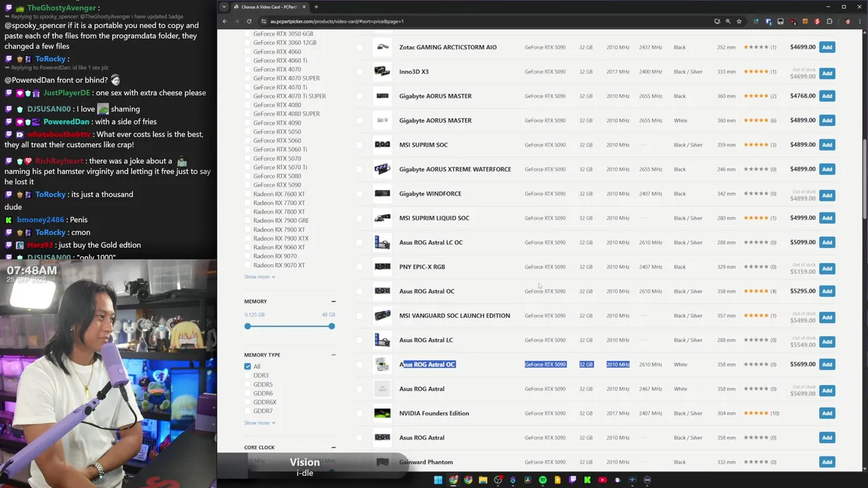Check the GeForce RTX 4090 chipset filter
Viewport: 868px width, 488px height.
click(x=248, y=123)
